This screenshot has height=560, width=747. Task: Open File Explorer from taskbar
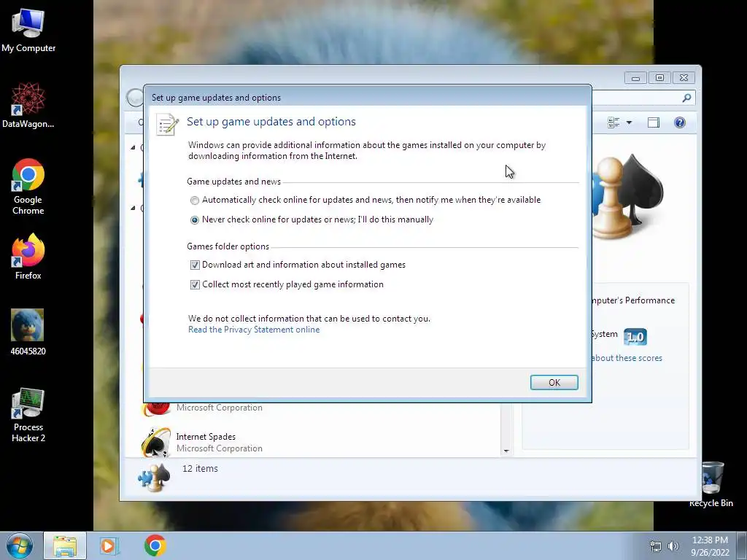point(65,546)
